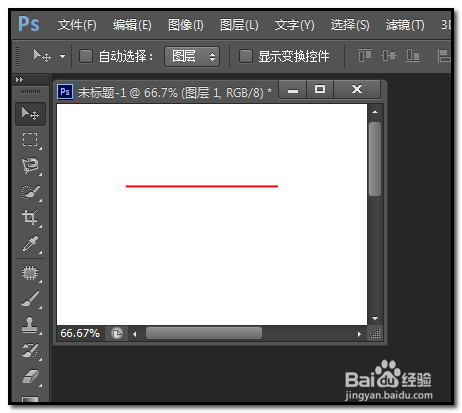Enable the 自动选择 checkbox
The height and width of the screenshot is (413, 462).
point(86,56)
